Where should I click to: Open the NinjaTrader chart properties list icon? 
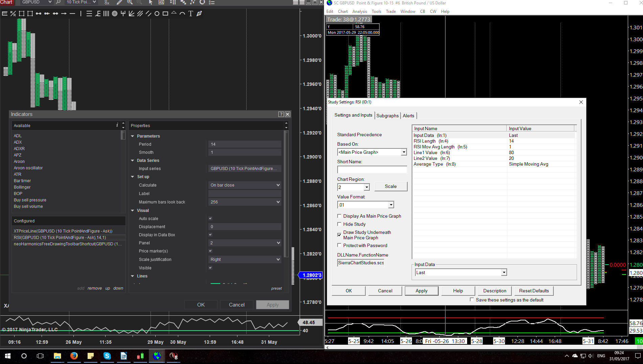[212, 2]
